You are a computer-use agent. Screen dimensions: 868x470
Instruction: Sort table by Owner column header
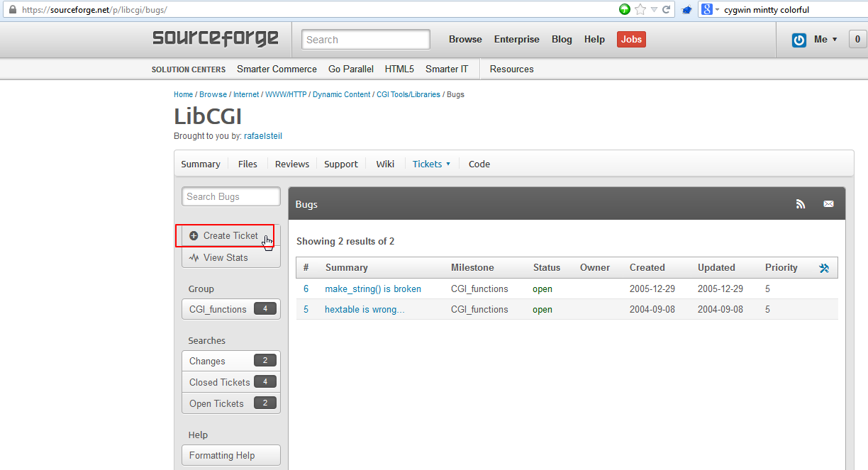pos(595,268)
